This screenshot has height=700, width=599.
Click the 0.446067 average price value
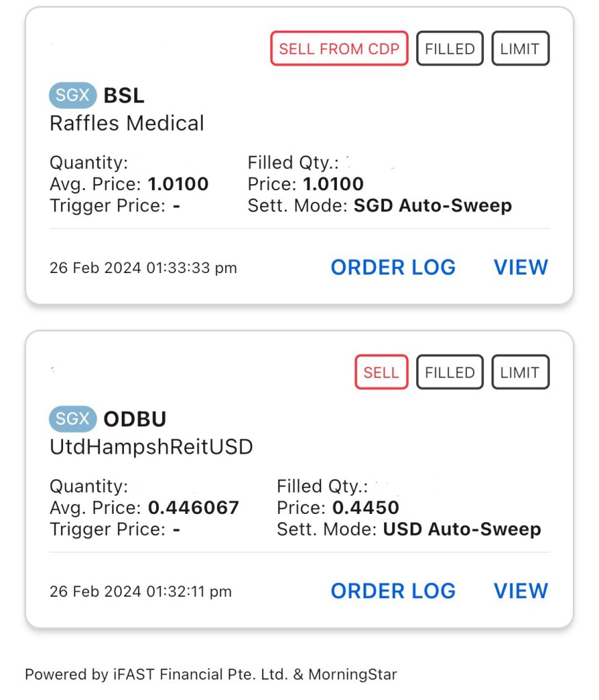click(194, 508)
